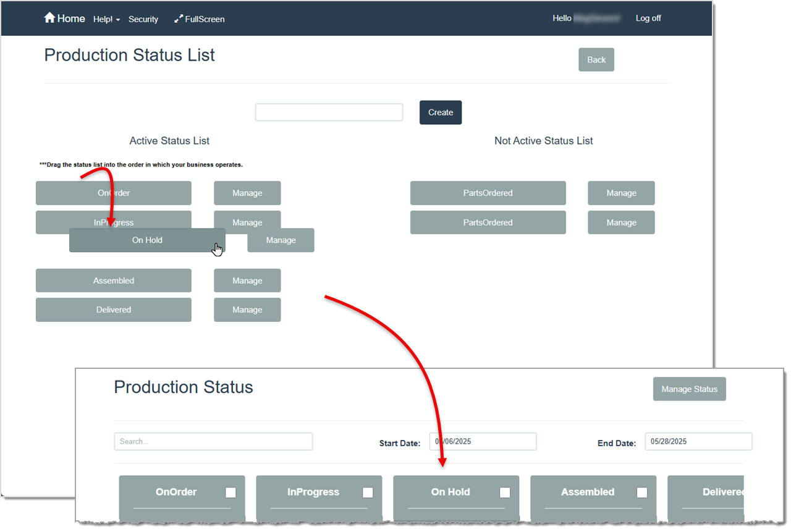Click the empty status name input field
791x532 pixels.
(329, 112)
